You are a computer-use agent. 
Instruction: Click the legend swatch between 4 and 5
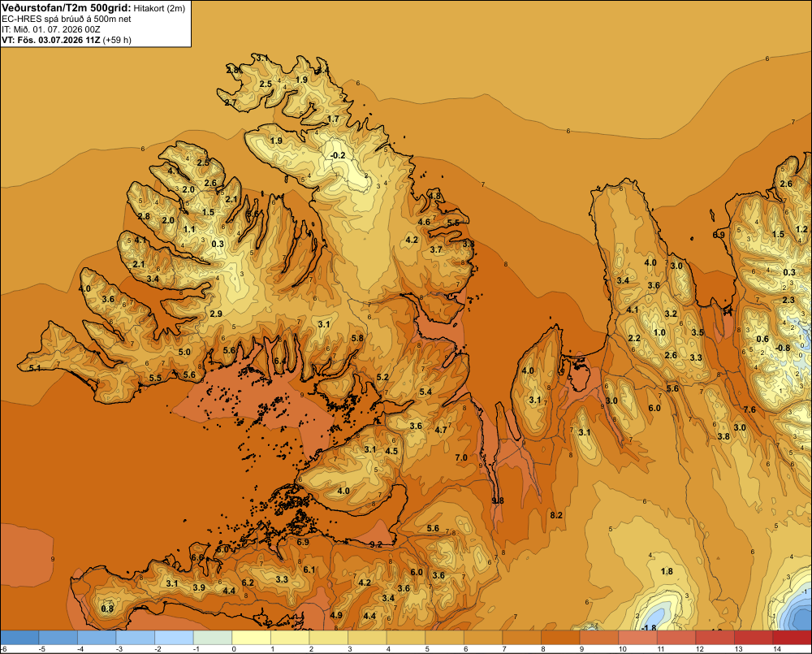click(x=405, y=637)
